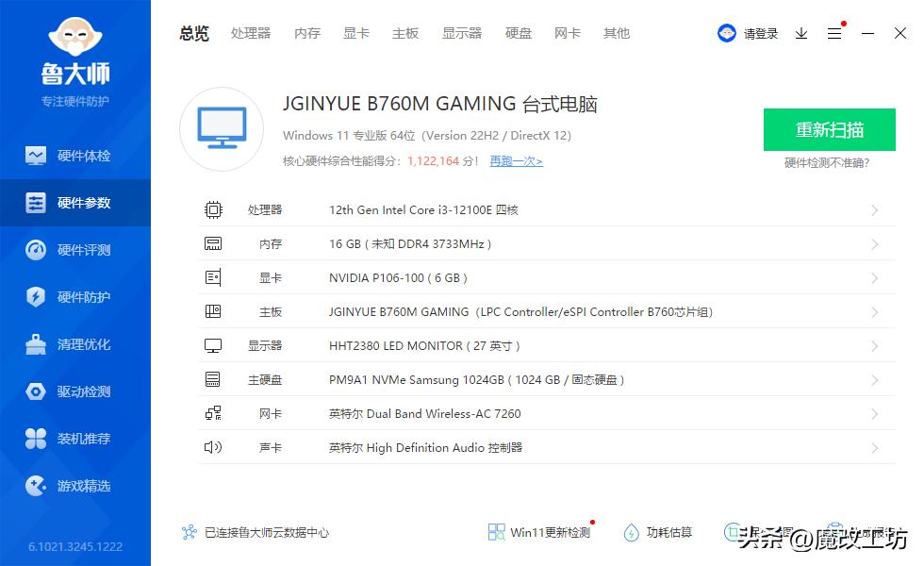Switch to the 显卡 tab
The width and height of the screenshot is (924, 566).
355,33
